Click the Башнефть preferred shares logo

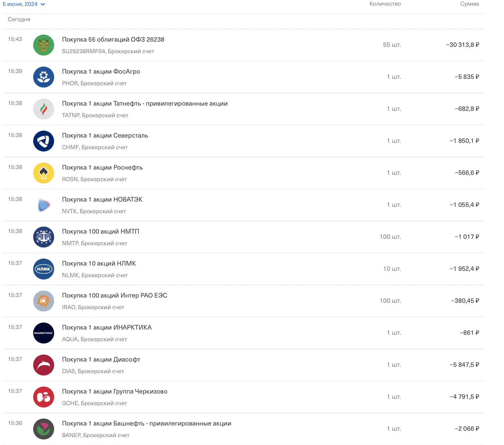pos(44,429)
